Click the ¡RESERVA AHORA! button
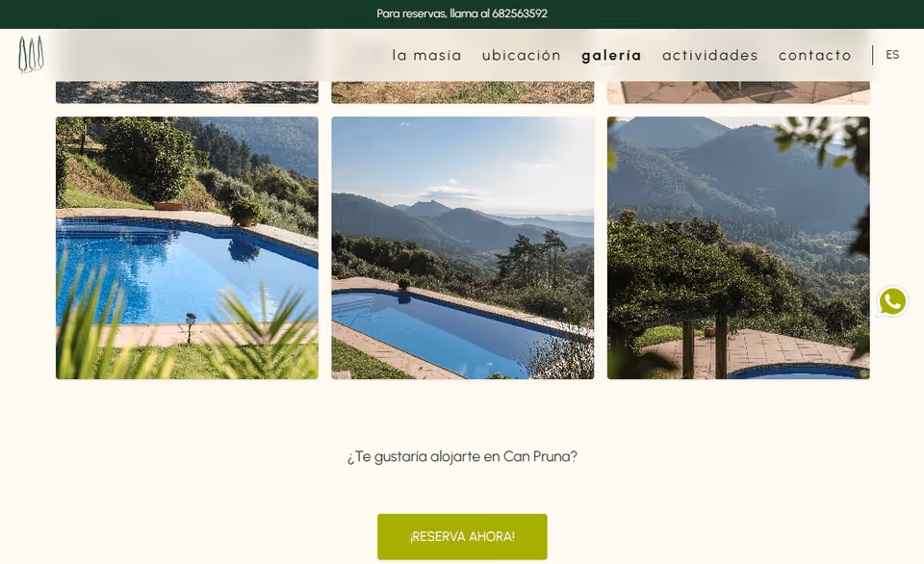This screenshot has height=564, width=924. 462,536
